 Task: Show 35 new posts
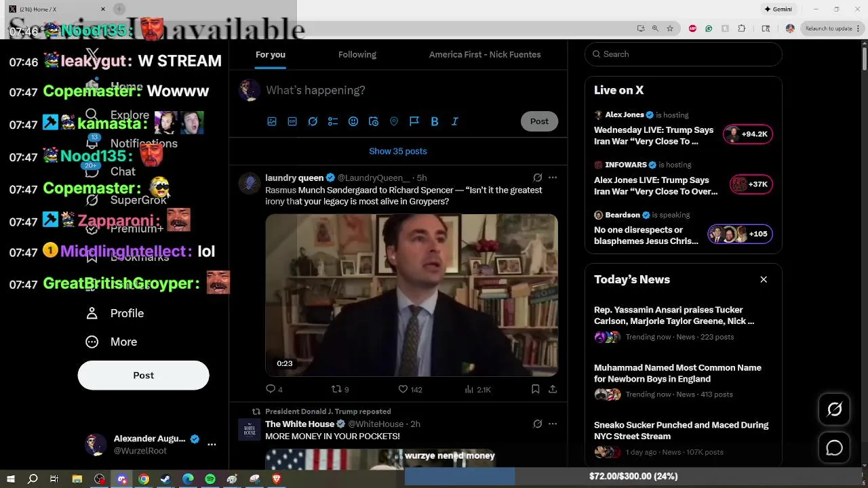point(398,151)
